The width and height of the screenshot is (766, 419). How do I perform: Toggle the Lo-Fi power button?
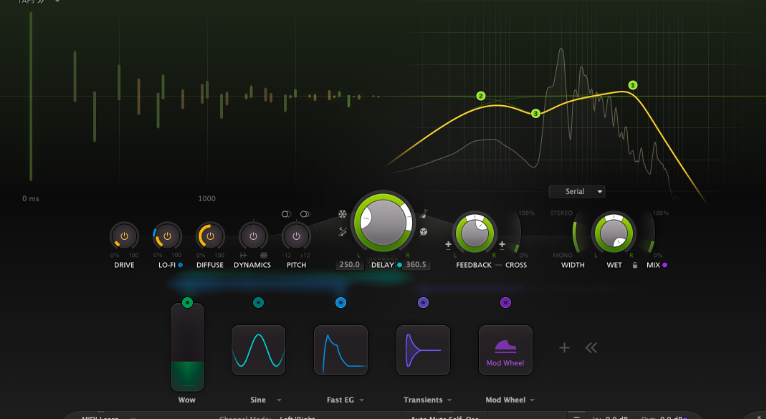pyautogui.click(x=167, y=236)
